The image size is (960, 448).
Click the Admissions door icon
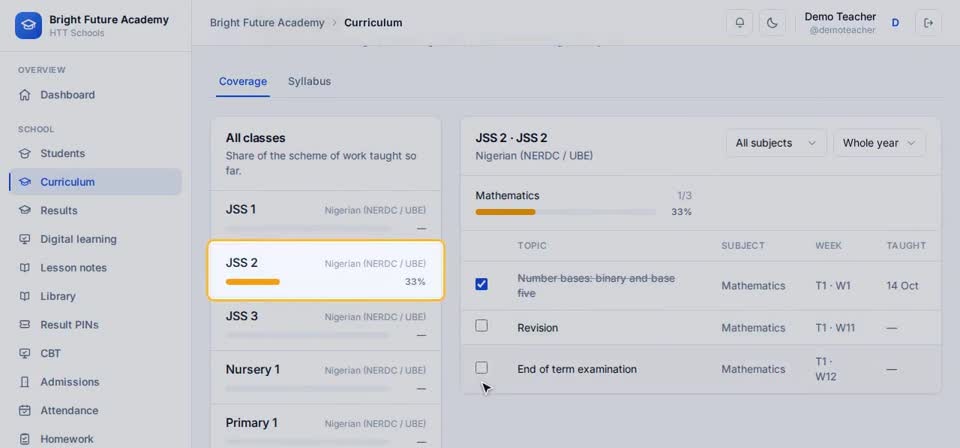(24, 382)
